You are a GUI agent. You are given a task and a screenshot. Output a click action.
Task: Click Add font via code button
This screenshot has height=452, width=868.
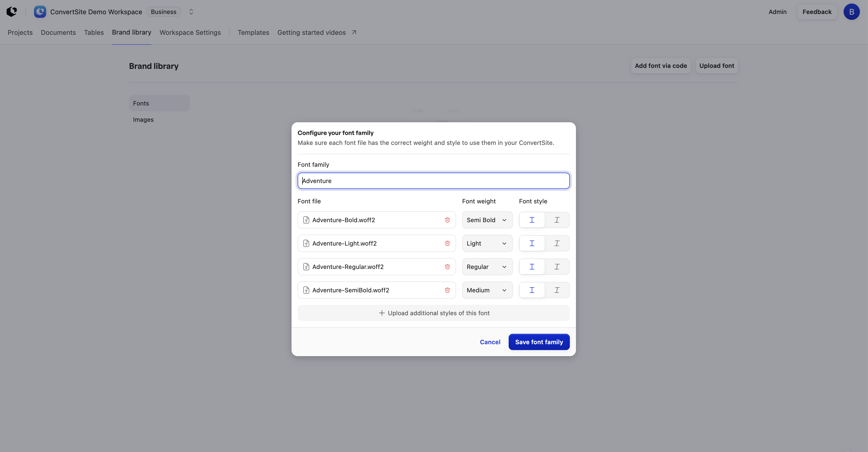[x=661, y=66]
